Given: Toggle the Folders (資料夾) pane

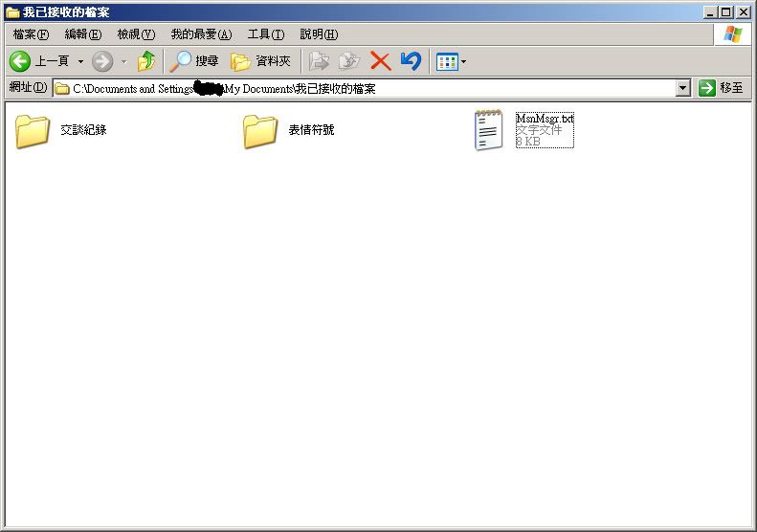Looking at the screenshot, I should point(261,61).
